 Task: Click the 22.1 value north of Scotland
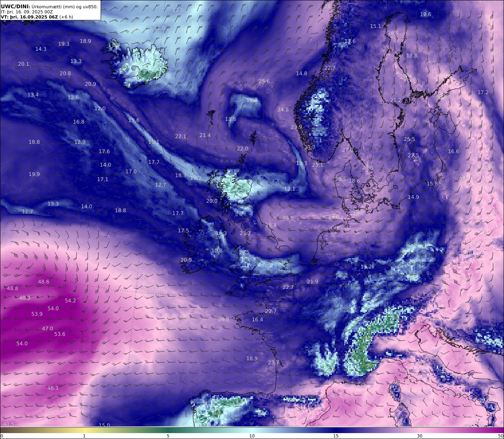pyautogui.click(x=181, y=136)
